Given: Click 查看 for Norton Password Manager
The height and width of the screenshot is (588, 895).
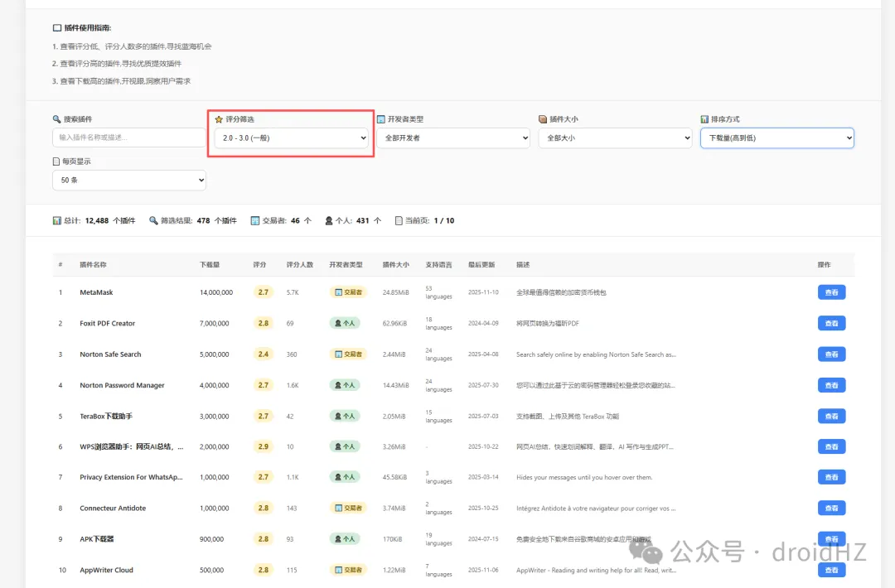Looking at the screenshot, I should pyautogui.click(x=831, y=385).
